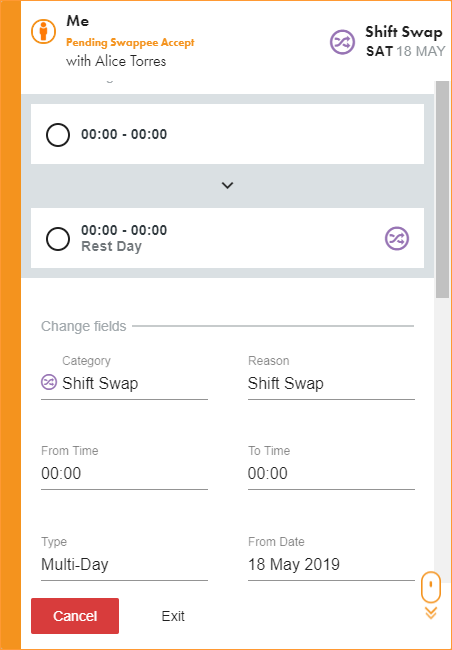Open the Reason Shift Swap dropdown
This screenshot has width=452, height=650.
331,383
